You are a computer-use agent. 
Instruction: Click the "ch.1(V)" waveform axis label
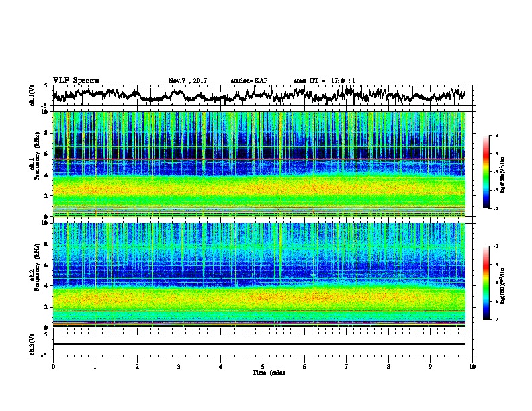[32, 95]
